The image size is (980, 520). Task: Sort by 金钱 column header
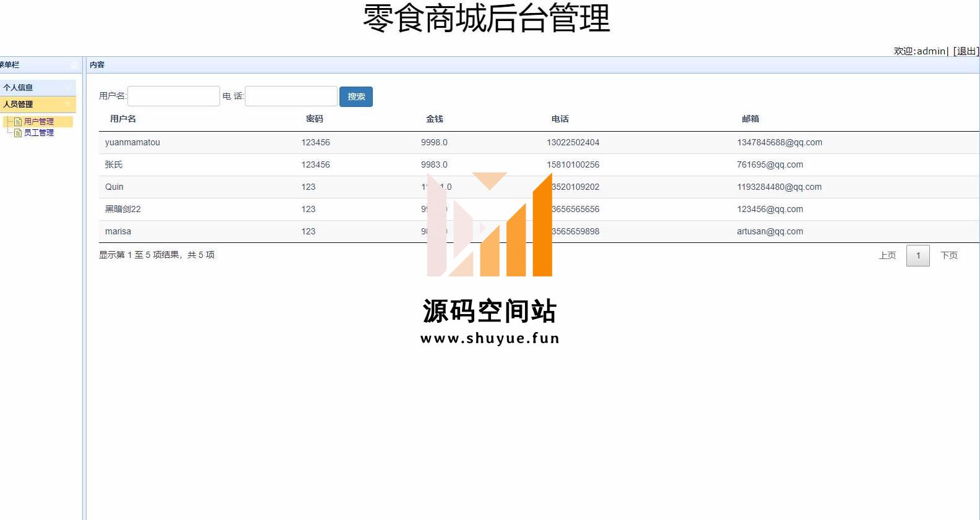pyautogui.click(x=435, y=119)
